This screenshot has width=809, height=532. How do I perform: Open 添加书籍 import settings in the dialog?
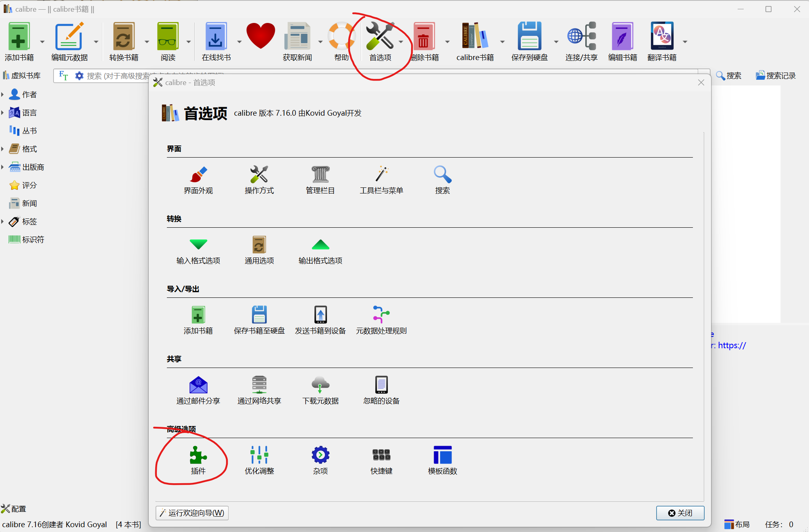(198, 320)
